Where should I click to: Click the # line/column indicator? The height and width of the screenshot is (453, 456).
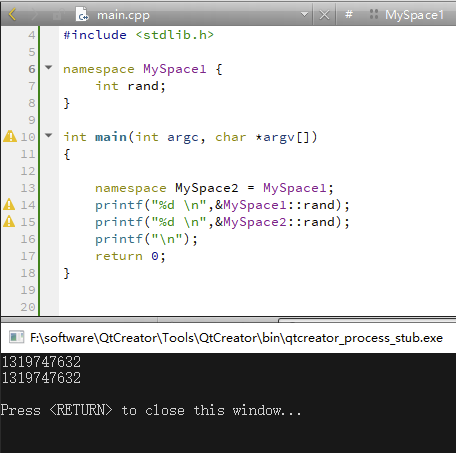[349, 14]
